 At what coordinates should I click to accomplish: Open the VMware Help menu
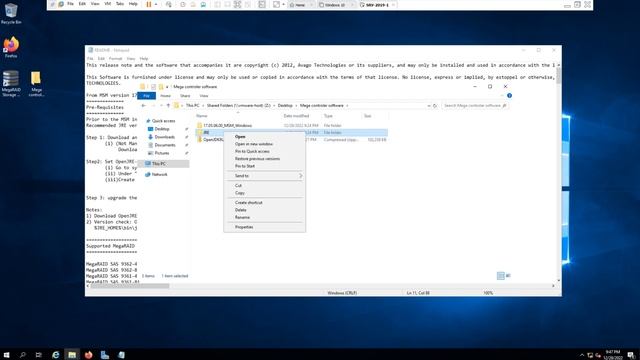click(133, 4)
